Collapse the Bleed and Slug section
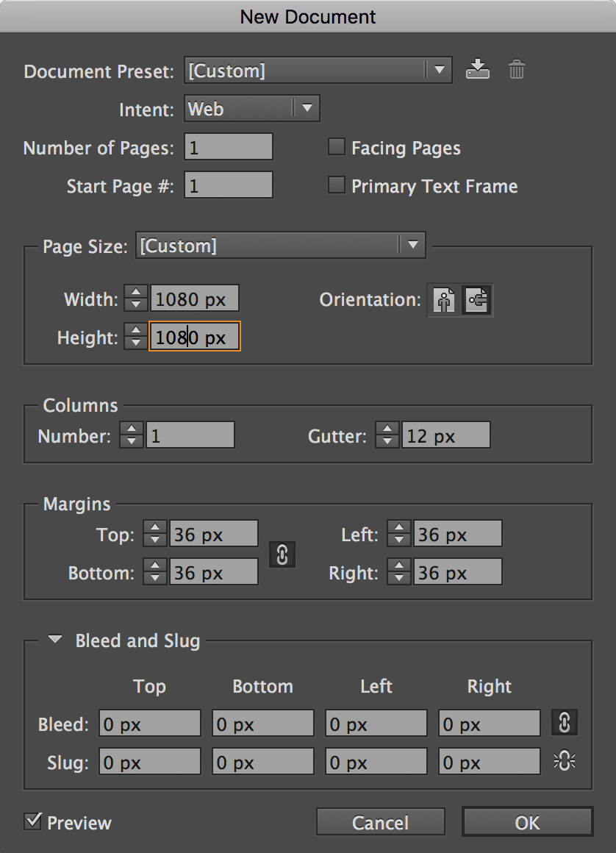 pos(54,640)
